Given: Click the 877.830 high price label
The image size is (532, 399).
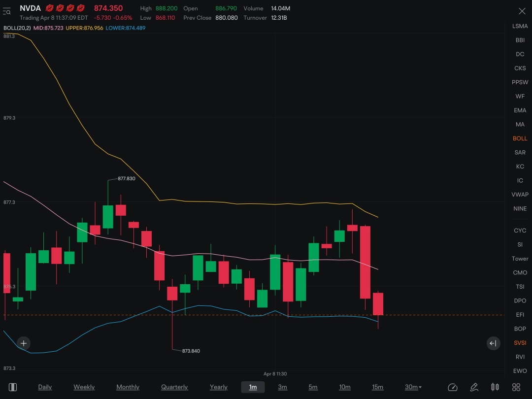Looking at the screenshot, I should tap(126, 178).
